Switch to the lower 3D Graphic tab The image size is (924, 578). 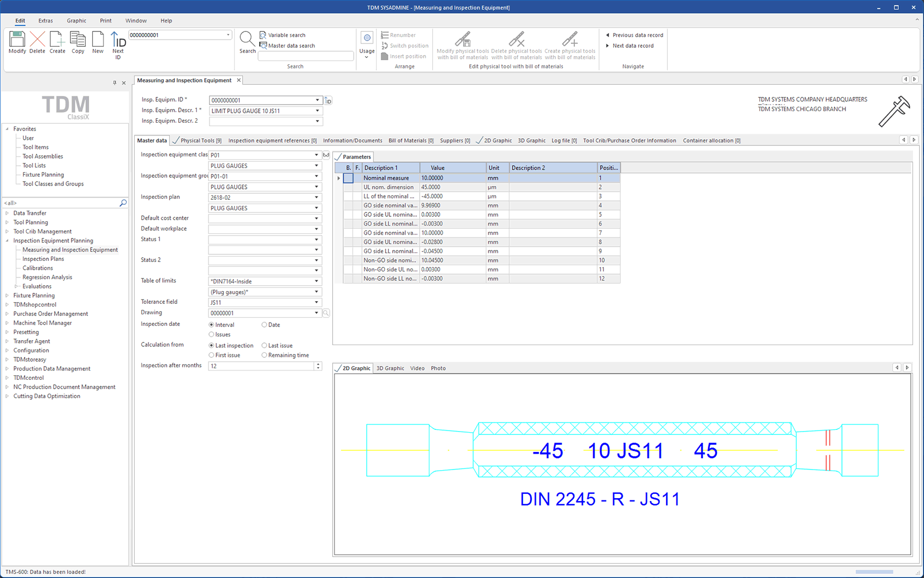(390, 368)
